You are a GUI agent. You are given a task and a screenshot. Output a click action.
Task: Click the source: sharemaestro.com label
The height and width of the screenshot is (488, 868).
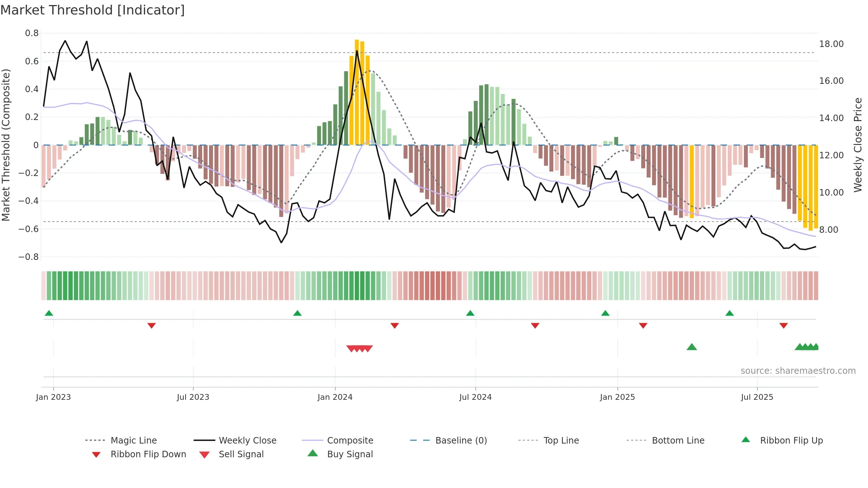pyautogui.click(x=798, y=371)
